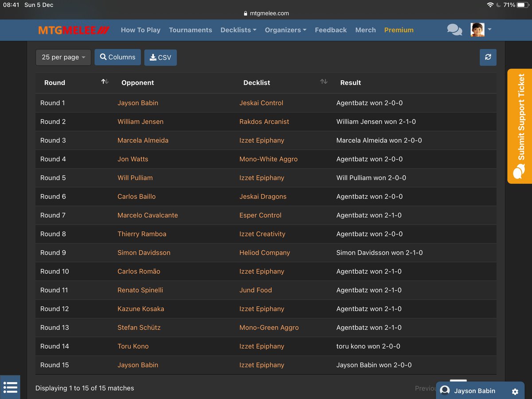Open Will Pulliam opponent link

135,178
